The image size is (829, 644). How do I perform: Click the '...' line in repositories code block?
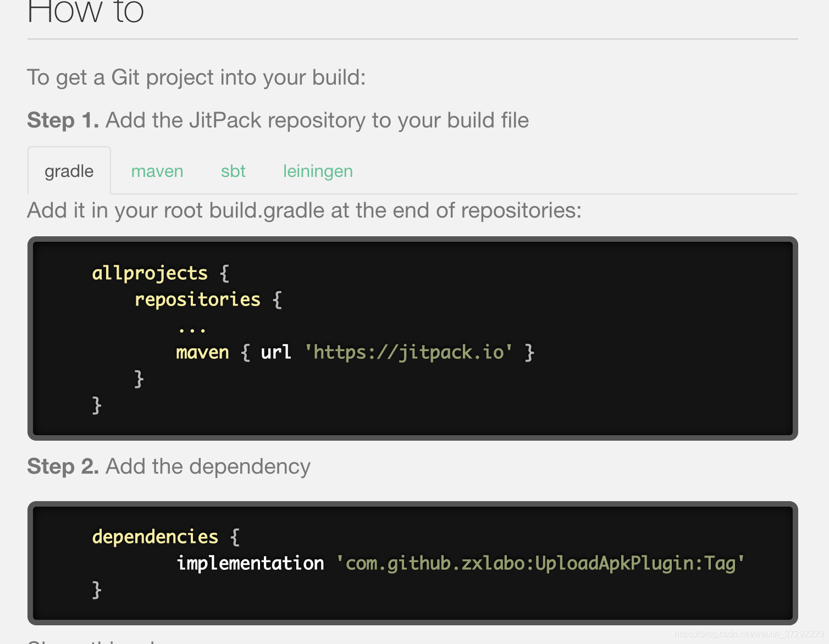tap(192, 330)
